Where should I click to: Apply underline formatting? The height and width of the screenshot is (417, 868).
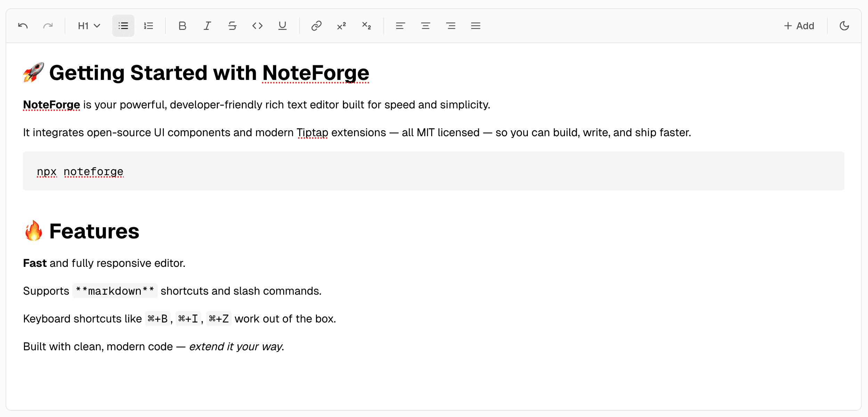[282, 26]
